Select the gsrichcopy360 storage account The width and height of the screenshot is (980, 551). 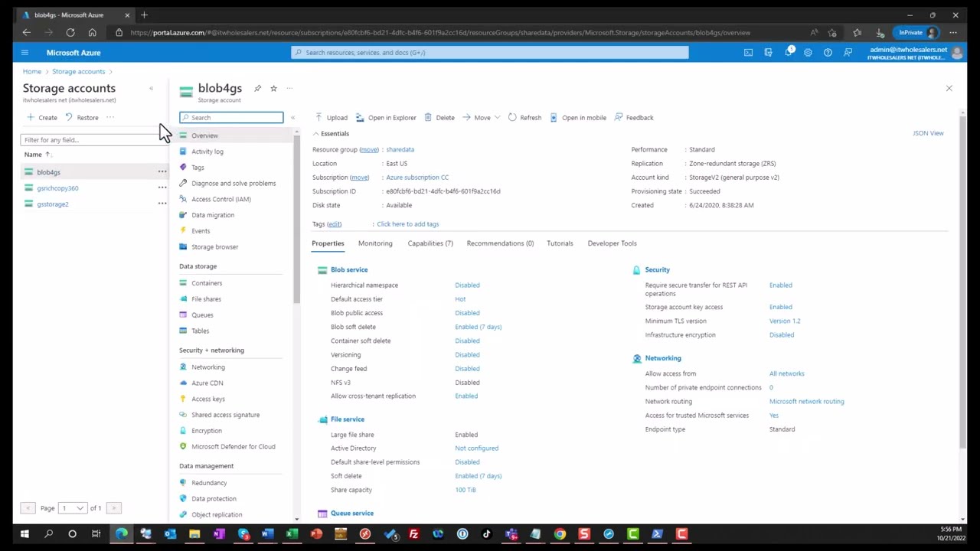(57, 188)
